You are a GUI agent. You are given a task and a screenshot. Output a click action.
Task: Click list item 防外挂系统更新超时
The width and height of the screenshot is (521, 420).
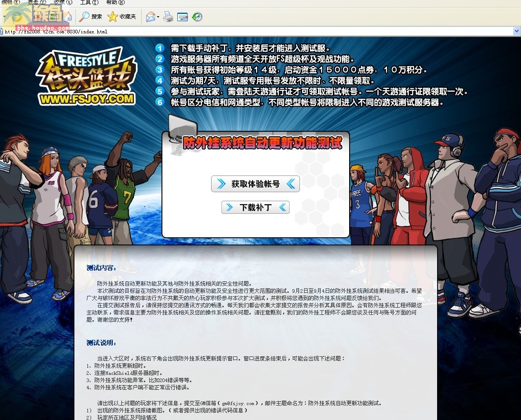[116, 366]
